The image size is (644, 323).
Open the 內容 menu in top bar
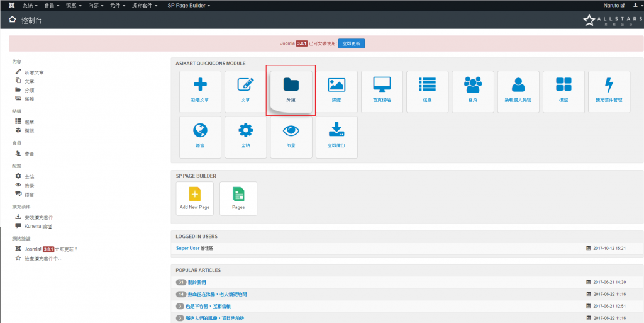pyautogui.click(x=96, y=5)
